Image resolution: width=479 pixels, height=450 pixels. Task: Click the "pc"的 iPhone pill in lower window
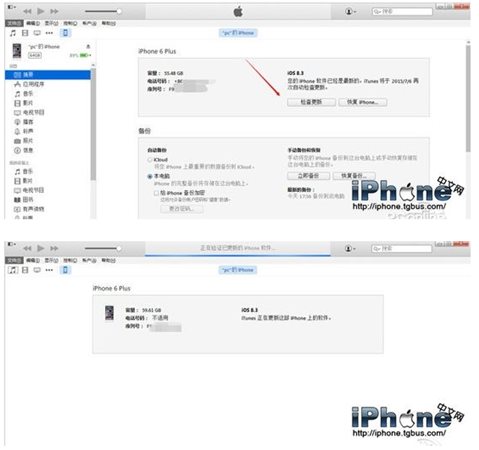tap(238, 270)
